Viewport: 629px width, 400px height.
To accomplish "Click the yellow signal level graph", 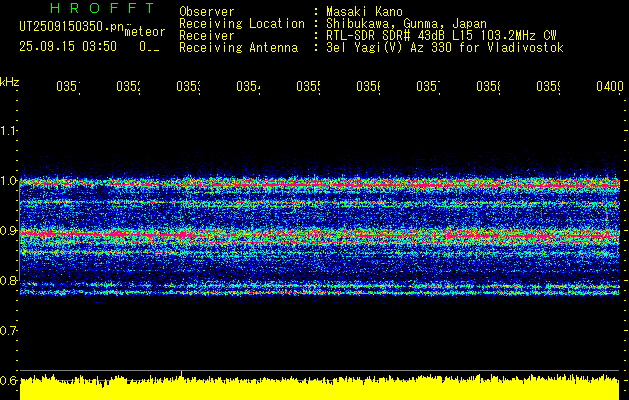I will tap(319, 387).
